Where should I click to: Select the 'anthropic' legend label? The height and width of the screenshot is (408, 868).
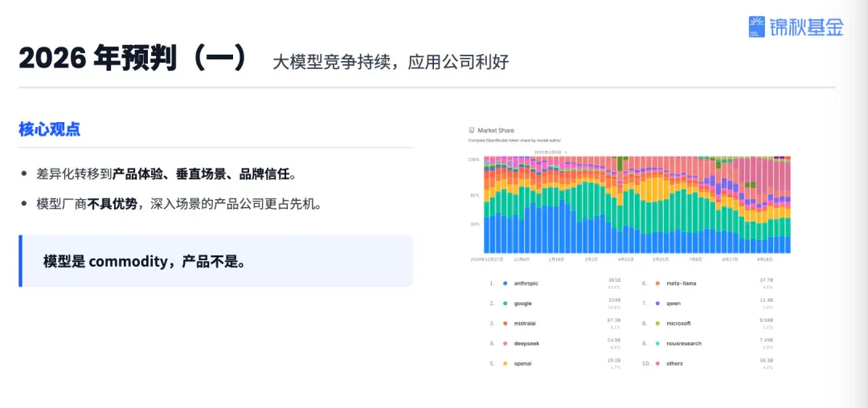pos(526,284)
